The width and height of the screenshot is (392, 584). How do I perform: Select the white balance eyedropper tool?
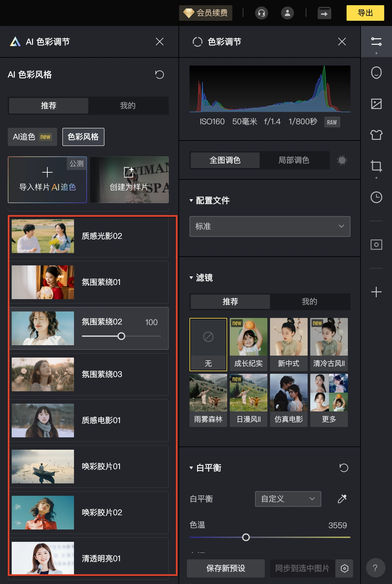(342, 499)
